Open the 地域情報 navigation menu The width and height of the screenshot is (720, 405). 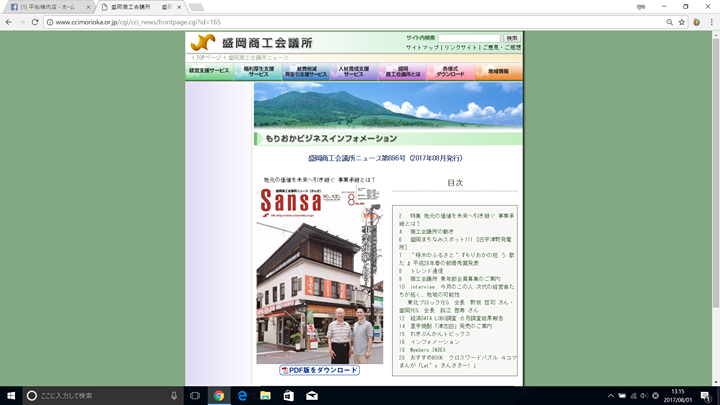pyautogui.click(x=498, y=72)
